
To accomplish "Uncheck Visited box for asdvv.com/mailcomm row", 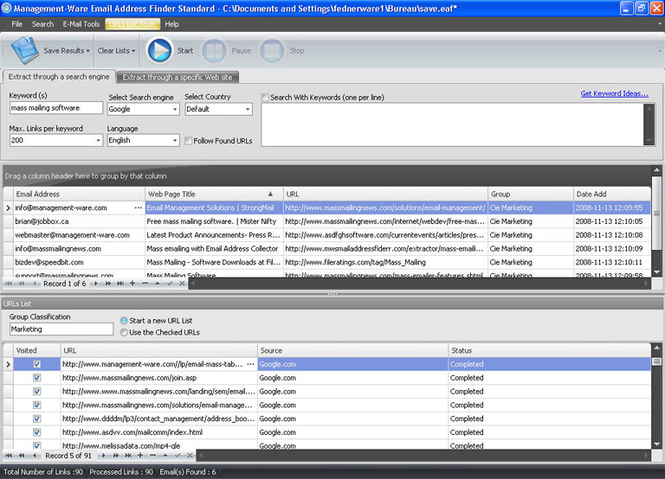I will pyautogui.click(x=37, y=432).
